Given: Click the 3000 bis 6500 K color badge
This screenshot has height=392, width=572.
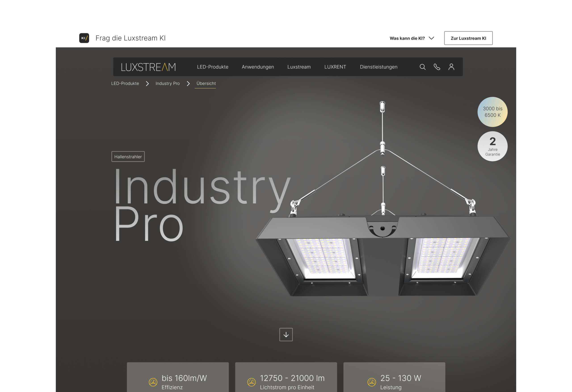Looking at the screenshot, I should click(x=492, y=112).
